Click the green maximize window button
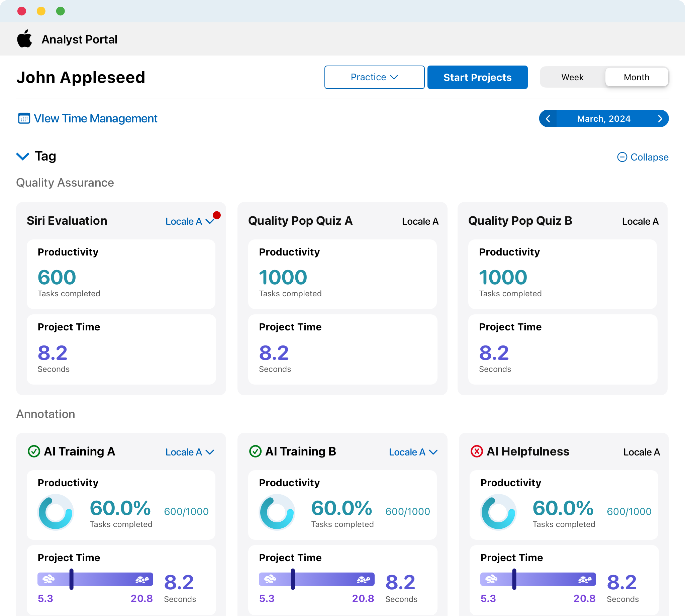This screenshot has width=685, height=616. click(x=60, y=11)
